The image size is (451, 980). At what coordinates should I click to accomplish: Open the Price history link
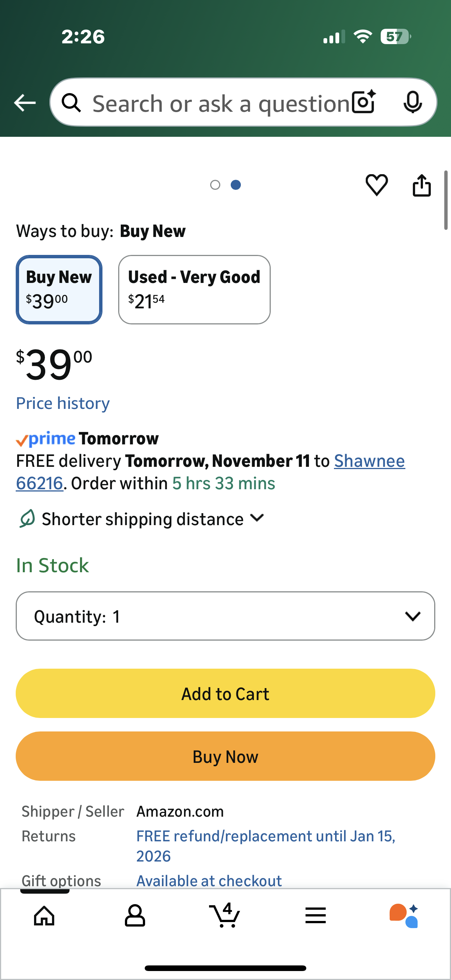(63, 403)
